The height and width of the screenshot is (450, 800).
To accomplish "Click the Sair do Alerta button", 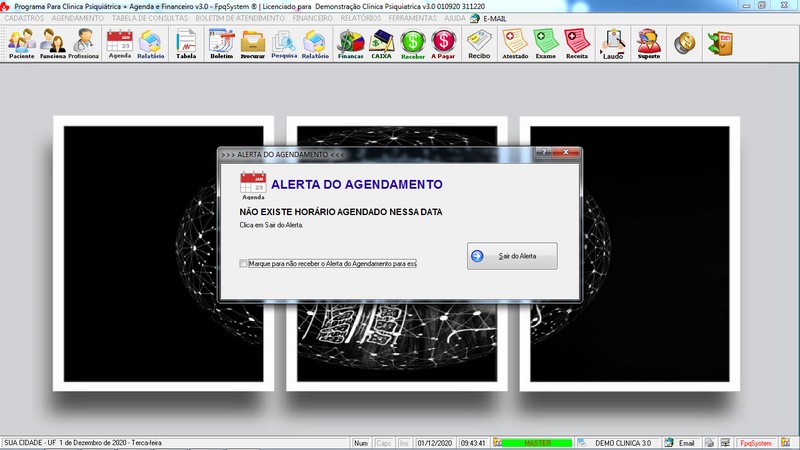I will pyautogui.click(x=512, y=256).
